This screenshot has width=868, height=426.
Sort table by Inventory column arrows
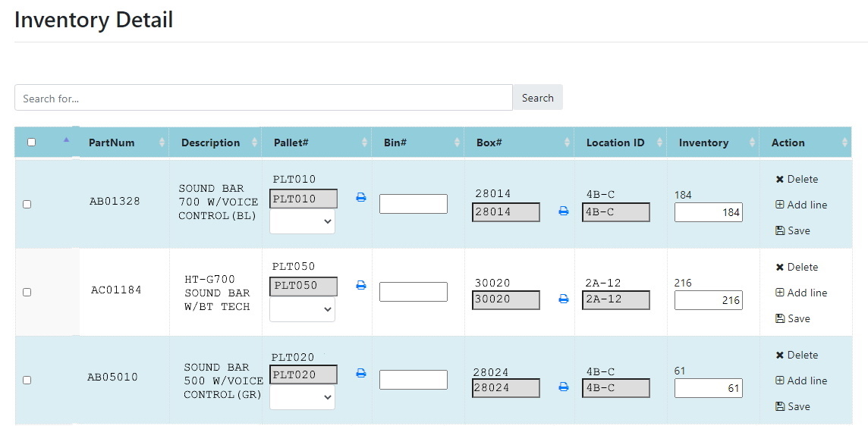(752, 143)
